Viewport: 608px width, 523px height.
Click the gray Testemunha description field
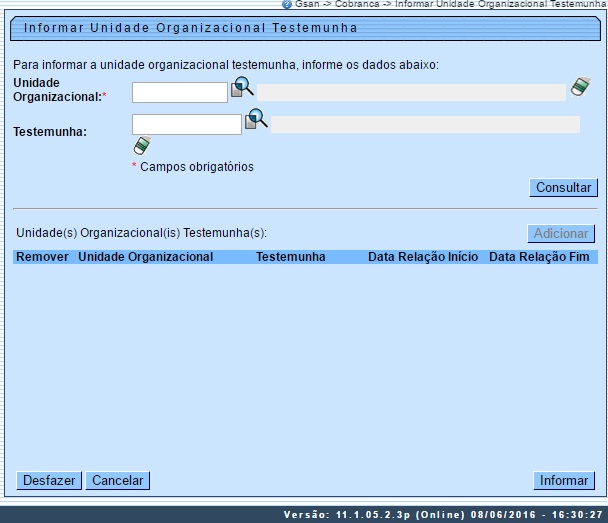pos(425,125)
